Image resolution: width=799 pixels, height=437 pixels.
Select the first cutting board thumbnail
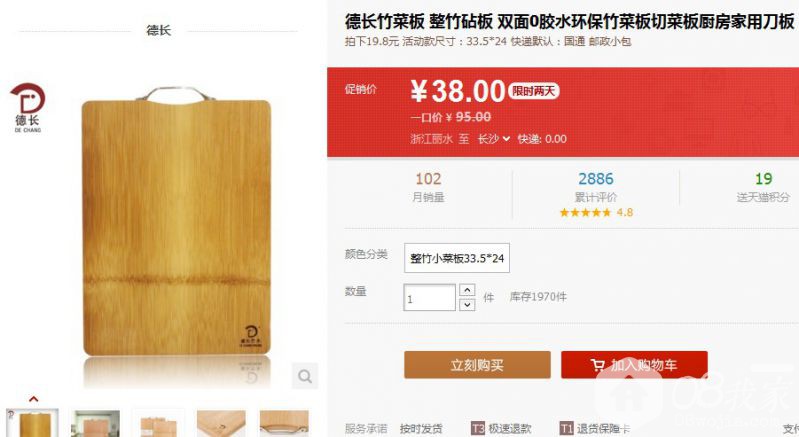[32, 423]
